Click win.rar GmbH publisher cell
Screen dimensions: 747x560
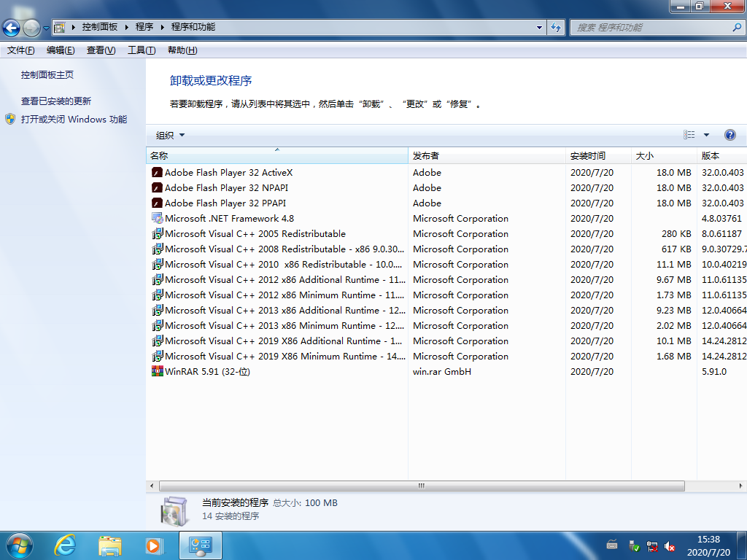pos(441,371)
